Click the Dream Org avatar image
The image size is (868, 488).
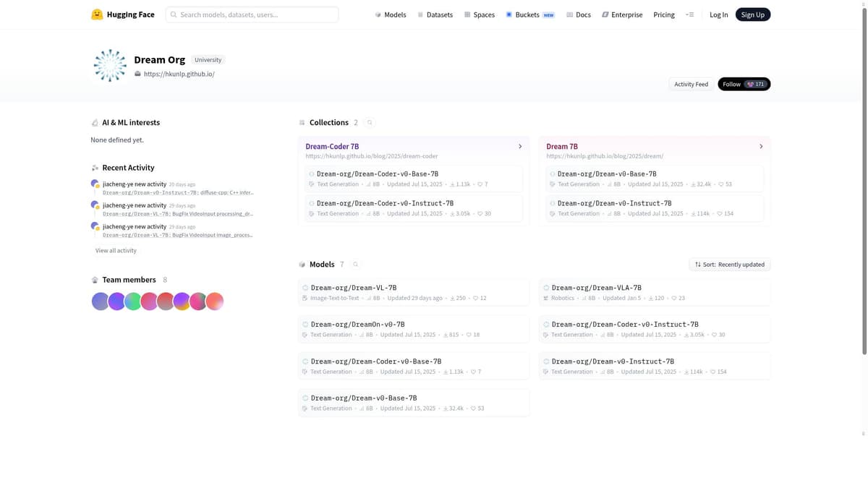tap(110, 66)
